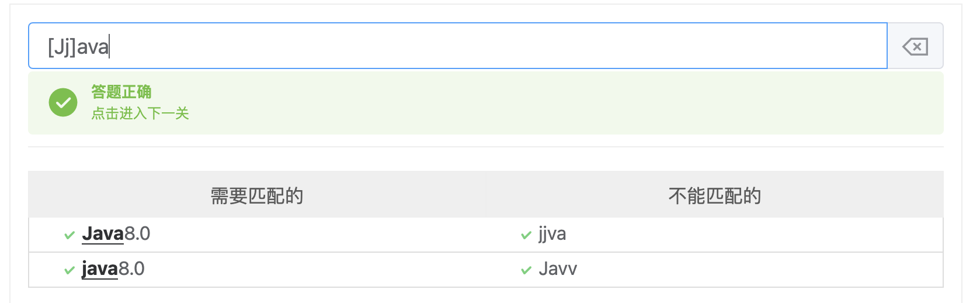Click the check icon beside jjva
Image resolution: width=980 pixels, height=303 pixels.
[x=526, y=235]
